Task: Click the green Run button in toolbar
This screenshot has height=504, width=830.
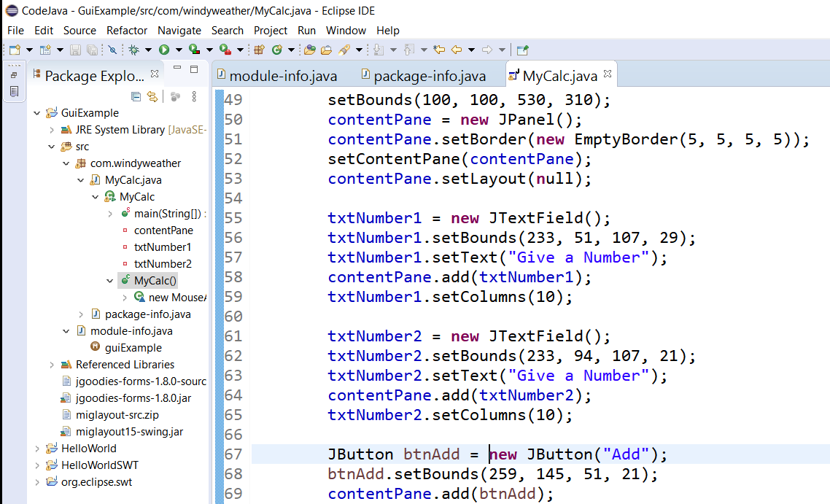Action: 164,50
